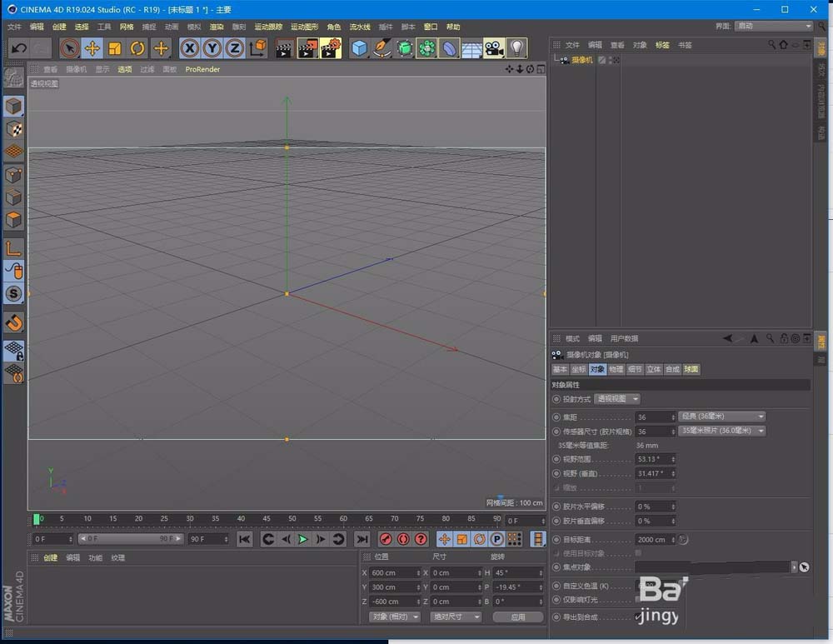Image resolution: width=833 pixels, height=644 pixels.
Task: Open the 运动图形 menu
Action: [x=304, y=27]
